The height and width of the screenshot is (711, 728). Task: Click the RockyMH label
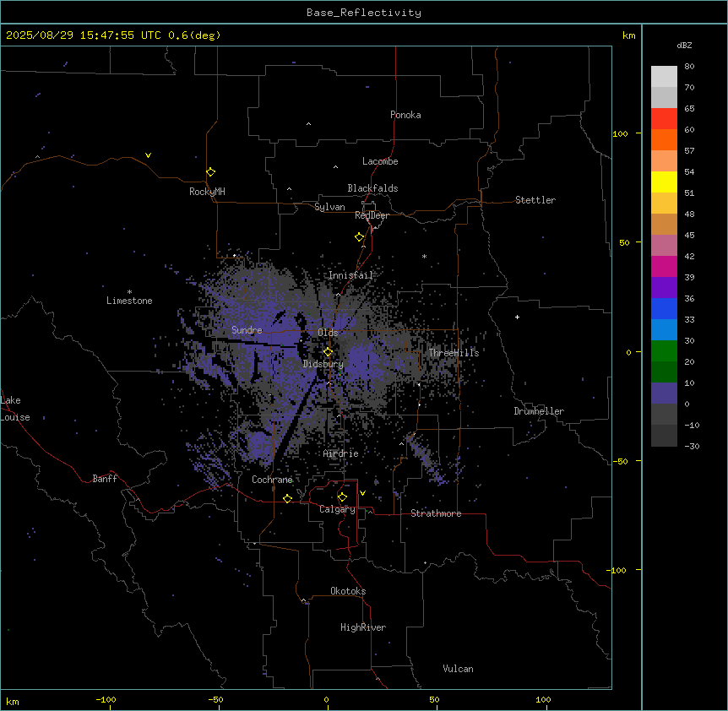(207, 192)
